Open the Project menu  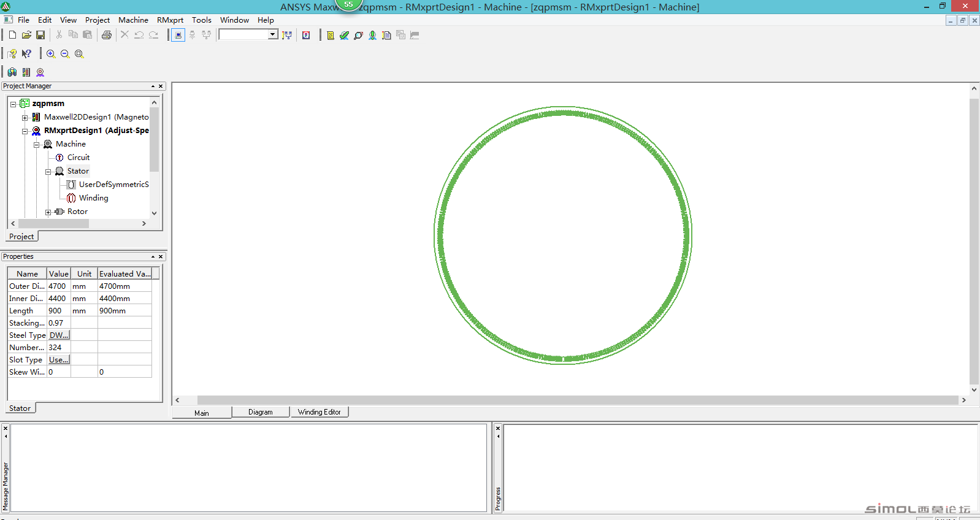[x=98, y=20]
